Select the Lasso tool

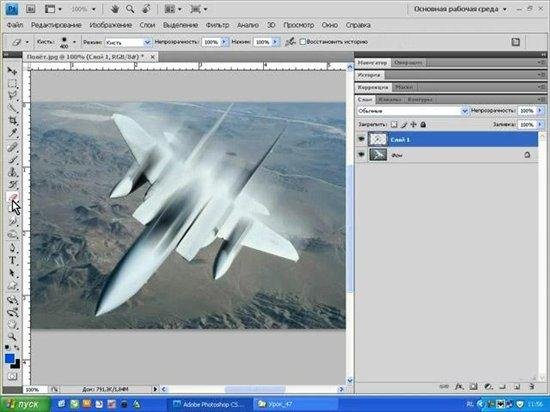coord(12,95)
